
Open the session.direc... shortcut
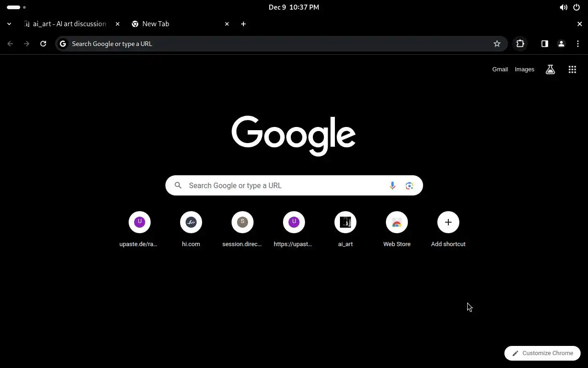[242, 230]
